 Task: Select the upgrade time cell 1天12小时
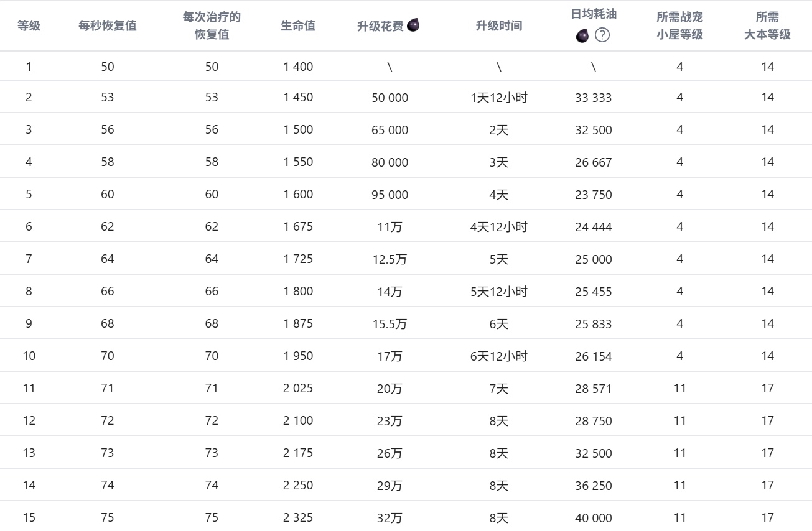click(x=498, y=98)
